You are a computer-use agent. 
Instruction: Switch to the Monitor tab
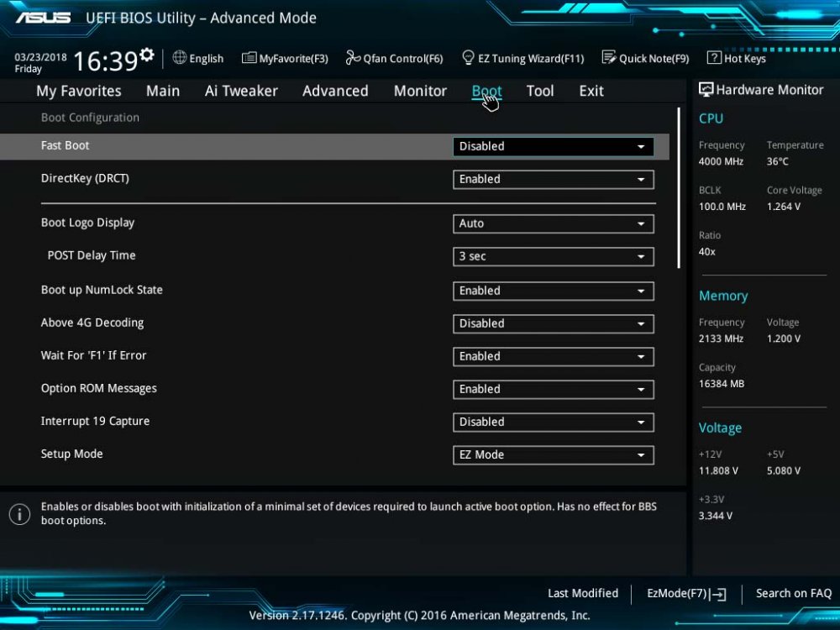click(420, 91)
